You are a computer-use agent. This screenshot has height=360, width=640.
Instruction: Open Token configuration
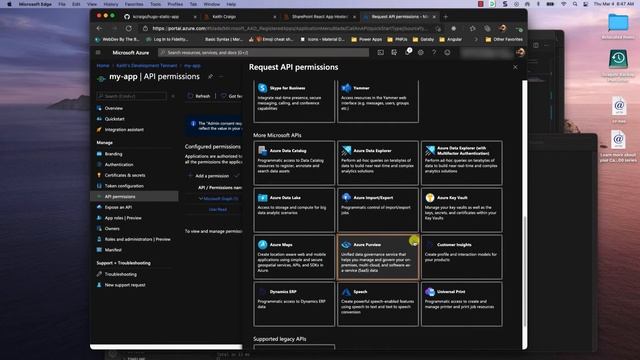click(124, 186)
